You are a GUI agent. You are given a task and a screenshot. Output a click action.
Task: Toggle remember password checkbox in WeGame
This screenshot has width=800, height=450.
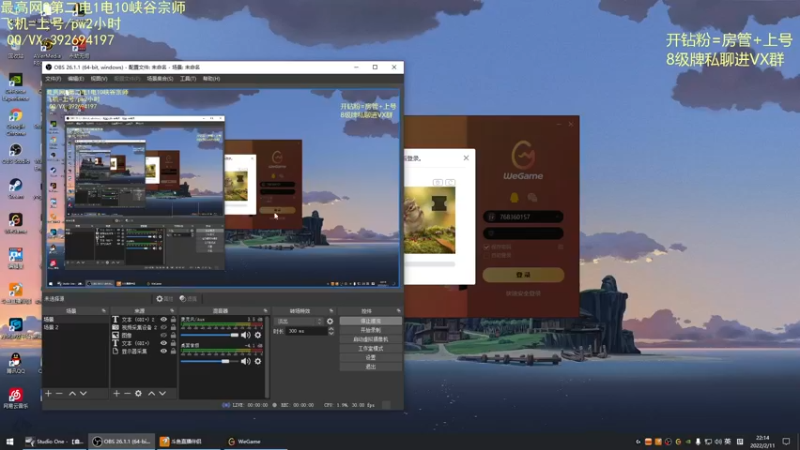[486, 247]
